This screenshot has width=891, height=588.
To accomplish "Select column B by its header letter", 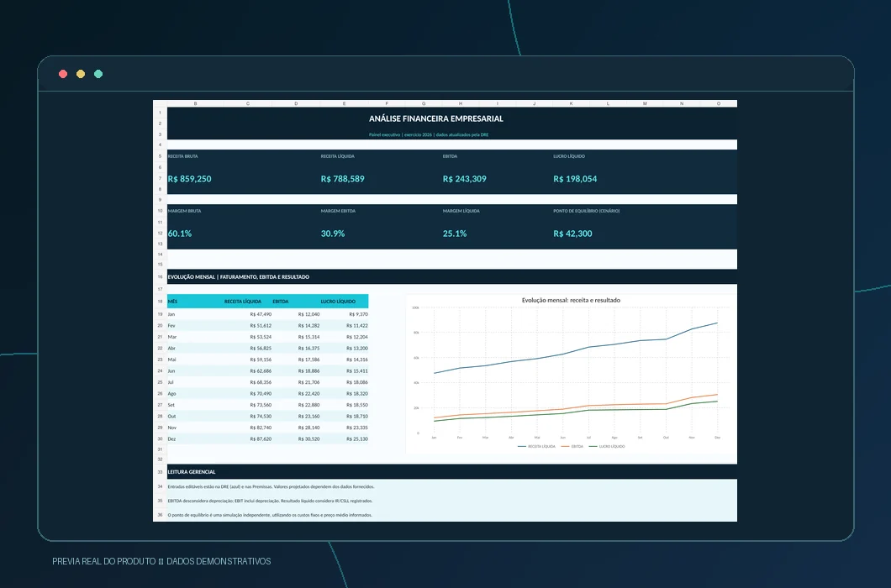I will (196, 104).
